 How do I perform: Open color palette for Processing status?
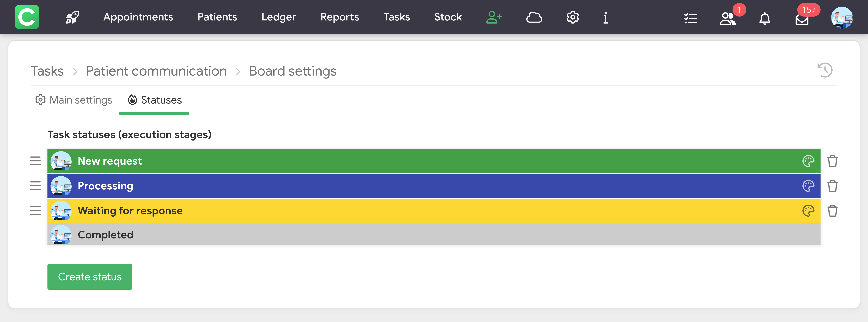coord(808,186)
